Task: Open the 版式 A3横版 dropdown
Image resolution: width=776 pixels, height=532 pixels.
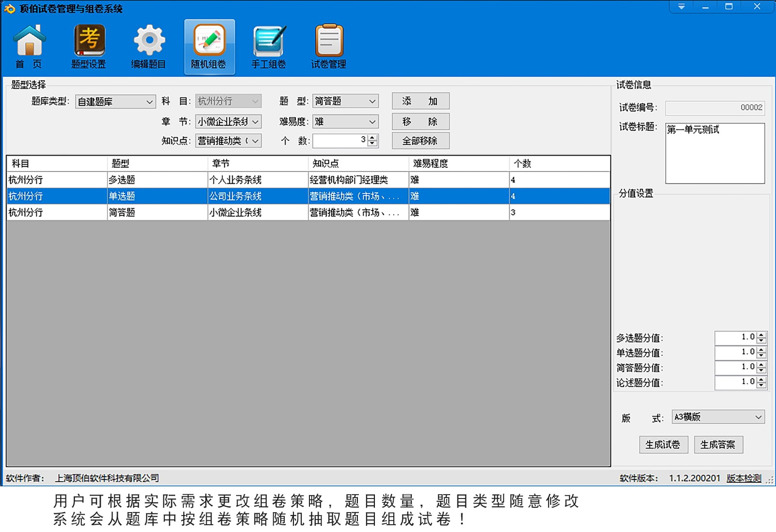Action: tap(759, 417)
